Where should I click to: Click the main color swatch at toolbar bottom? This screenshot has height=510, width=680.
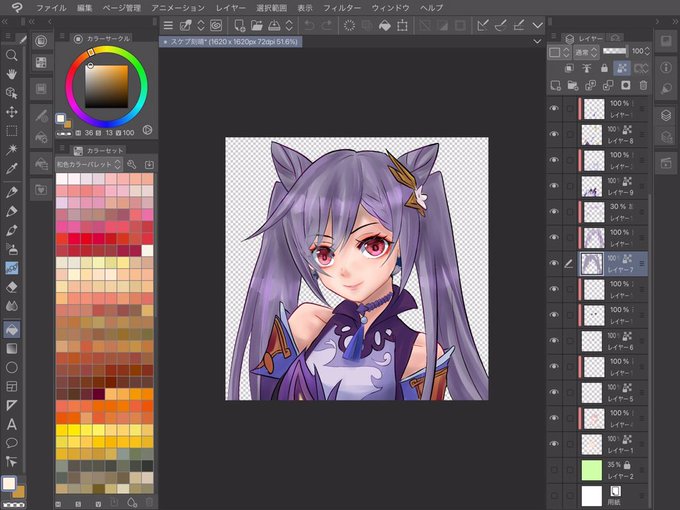[x=9, y=483]
